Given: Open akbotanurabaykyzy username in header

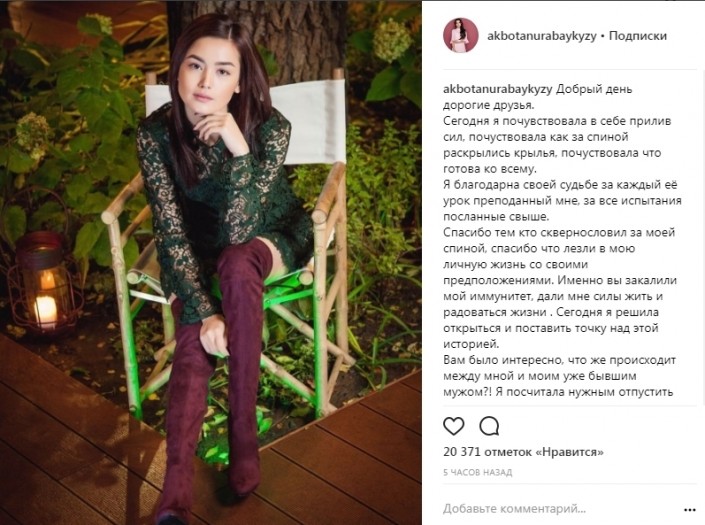Looking at the screenshot, I should 541,36.
